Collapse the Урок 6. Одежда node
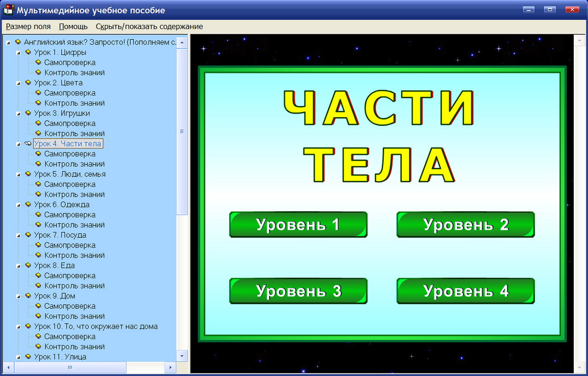 (x=19, y=205)
